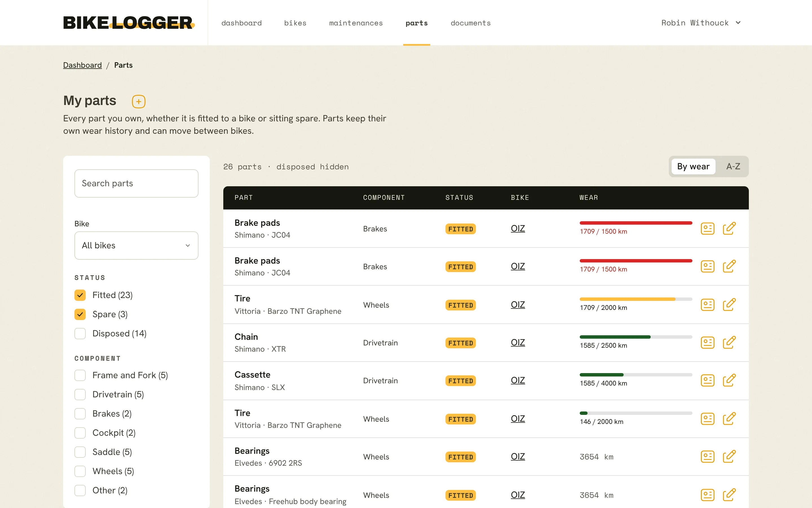Open details card for Bearings 6902 2RS
The height and width of the screenshot is (508, 812).
click(x=707, y=457)
